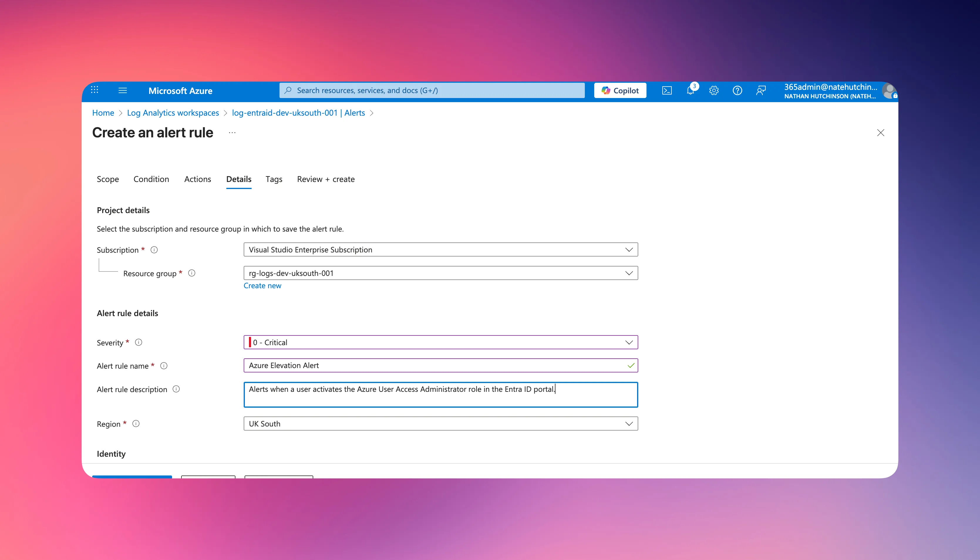This screenshot has height=560, width=980.
Task: Click the Identity section heading
Action: [x=111, y=454]
